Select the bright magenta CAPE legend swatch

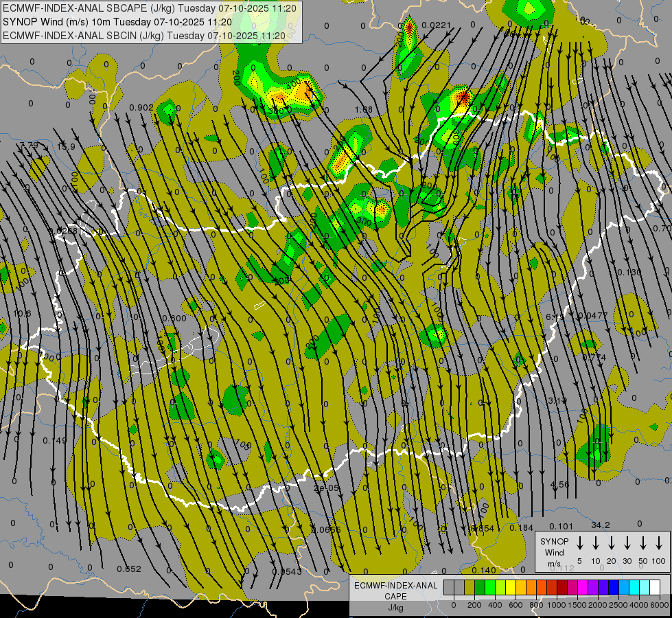point(583,587)
